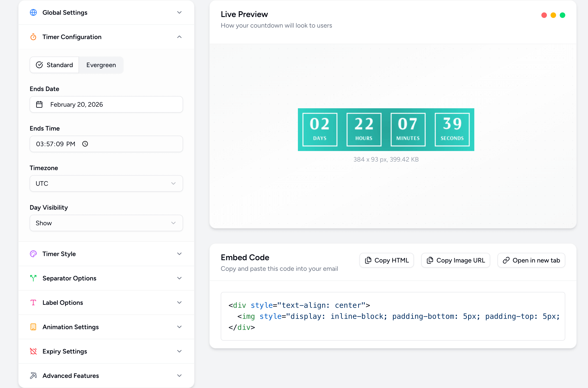The image size is (588, 388).
Task: Click the Separator Options branch icon
Action: click(x=33, y=278)
